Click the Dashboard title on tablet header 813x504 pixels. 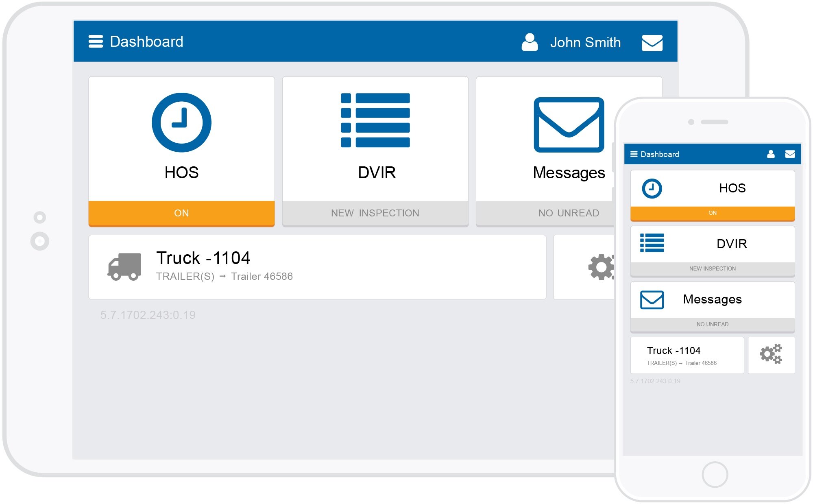(x=146, y=41)
